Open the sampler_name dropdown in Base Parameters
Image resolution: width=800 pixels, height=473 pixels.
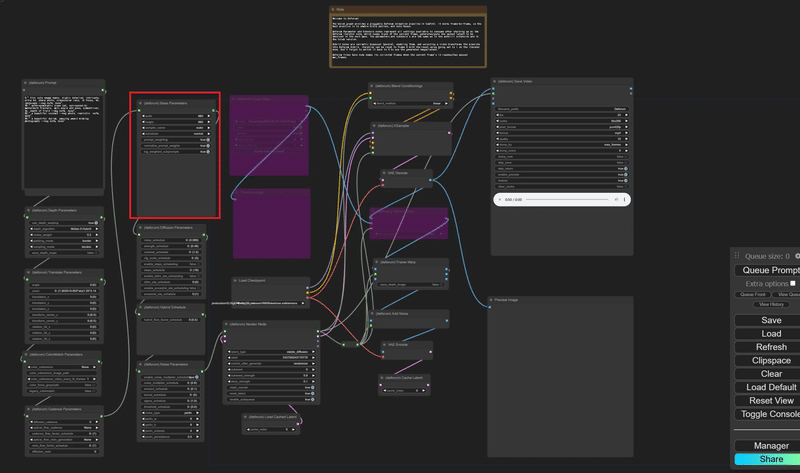[x=176, y=128]
